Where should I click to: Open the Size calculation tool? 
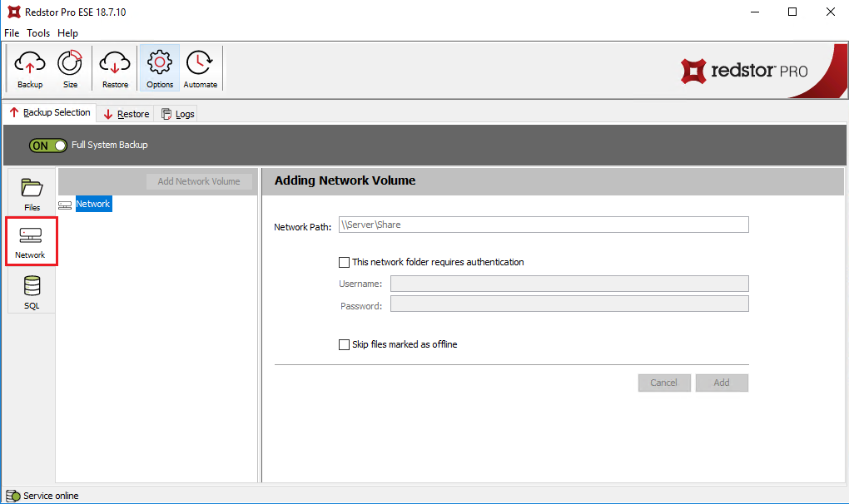coord(70,68)
